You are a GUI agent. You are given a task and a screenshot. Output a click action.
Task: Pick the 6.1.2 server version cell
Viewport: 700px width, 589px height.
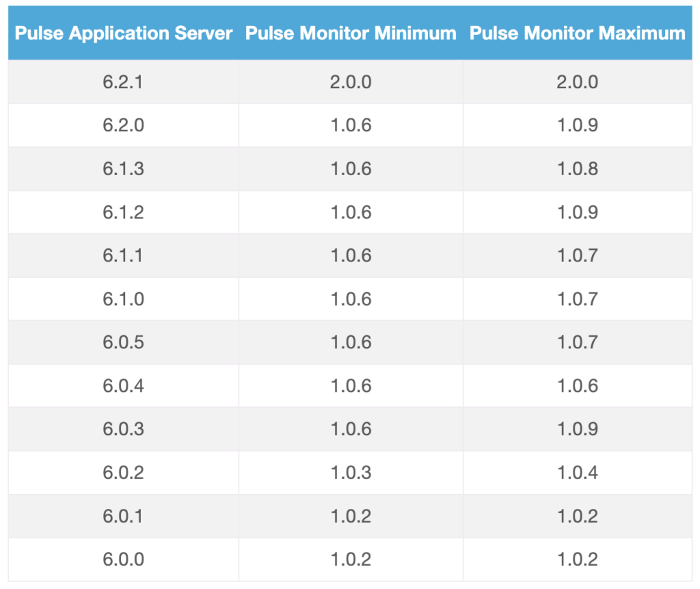124,212
